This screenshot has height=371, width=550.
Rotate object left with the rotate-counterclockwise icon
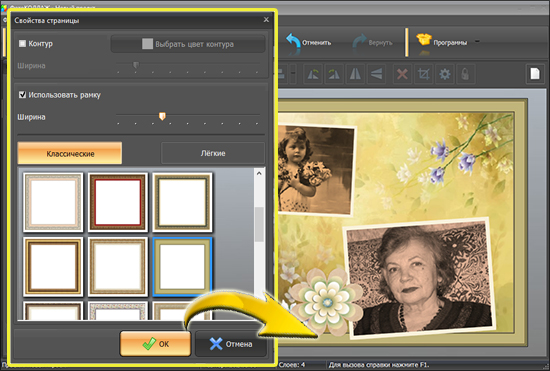(x=313, y=74)
